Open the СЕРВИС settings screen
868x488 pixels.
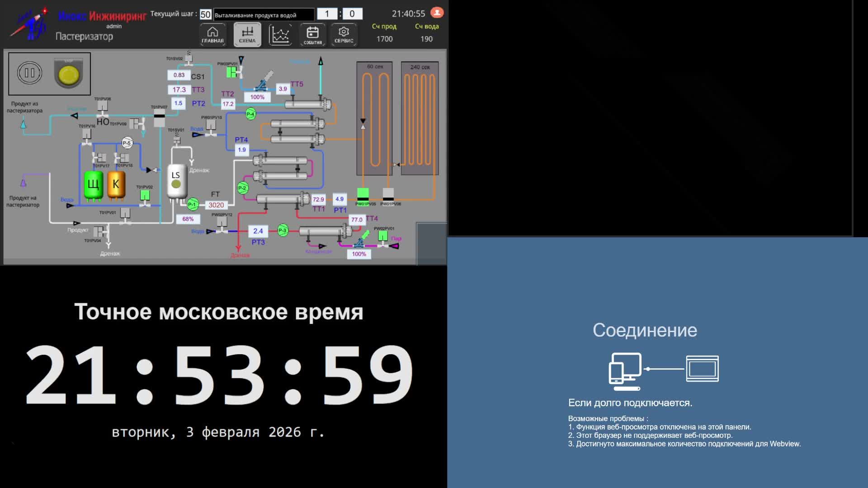click(344, 35)
